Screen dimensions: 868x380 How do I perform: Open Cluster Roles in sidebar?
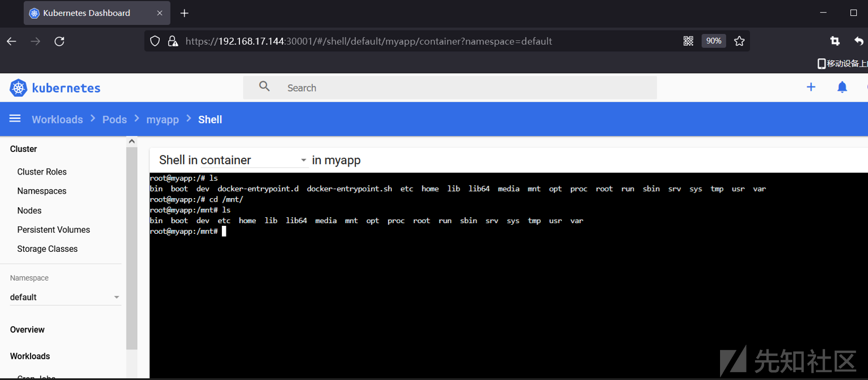42,172
